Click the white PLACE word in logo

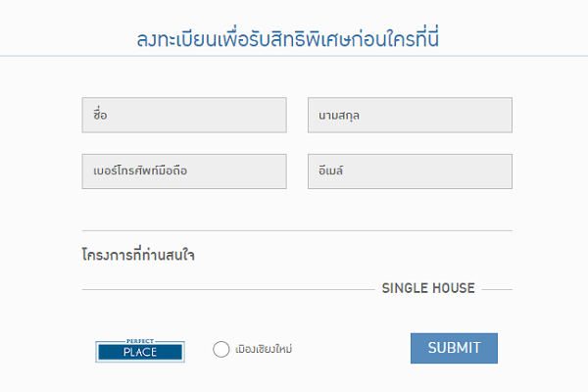click(x=140, y=352)
